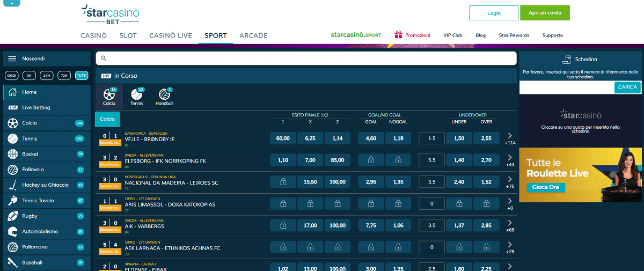Select Pallamano in sidebar list
The width and height of the screenshot is (644, 271).
pyautogui.click(x=47, y=247)
